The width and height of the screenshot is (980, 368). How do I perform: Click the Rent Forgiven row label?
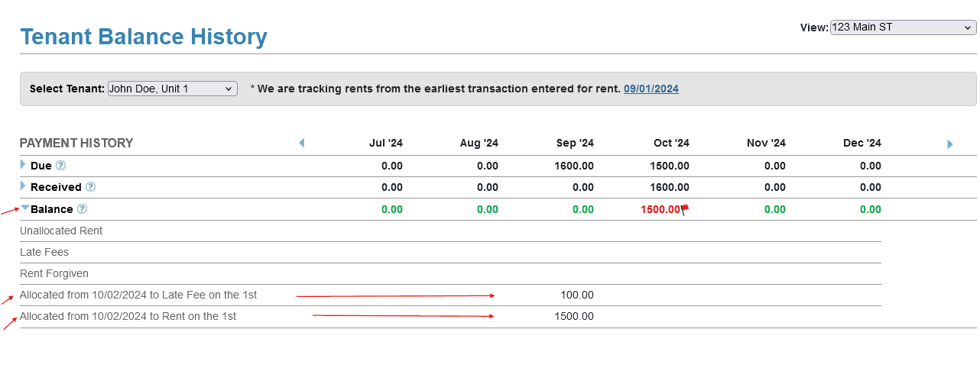(x=54, y=273)
